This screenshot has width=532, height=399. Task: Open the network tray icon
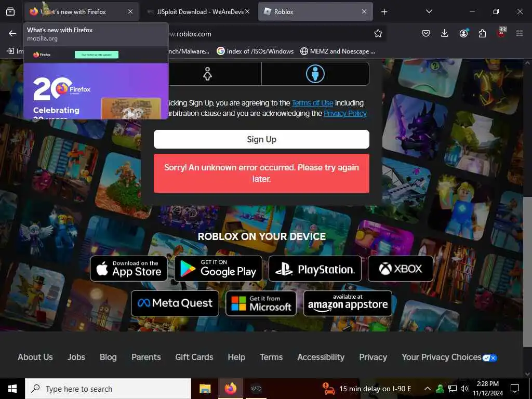coord(453,389)
